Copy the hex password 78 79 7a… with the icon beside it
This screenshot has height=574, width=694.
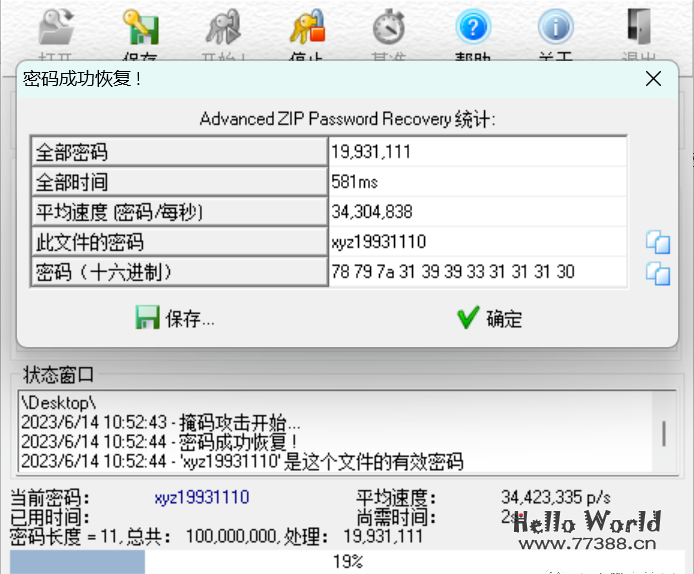click(658, 273)
